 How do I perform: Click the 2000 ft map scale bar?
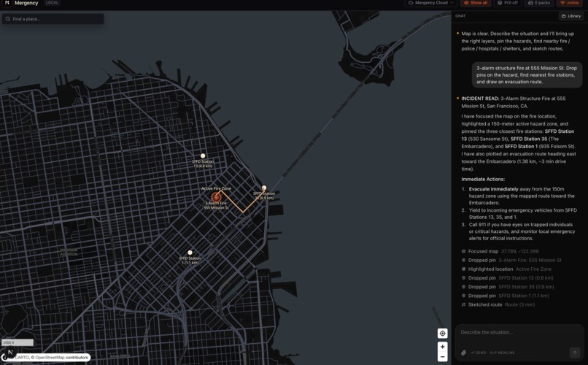click(18, 342)
